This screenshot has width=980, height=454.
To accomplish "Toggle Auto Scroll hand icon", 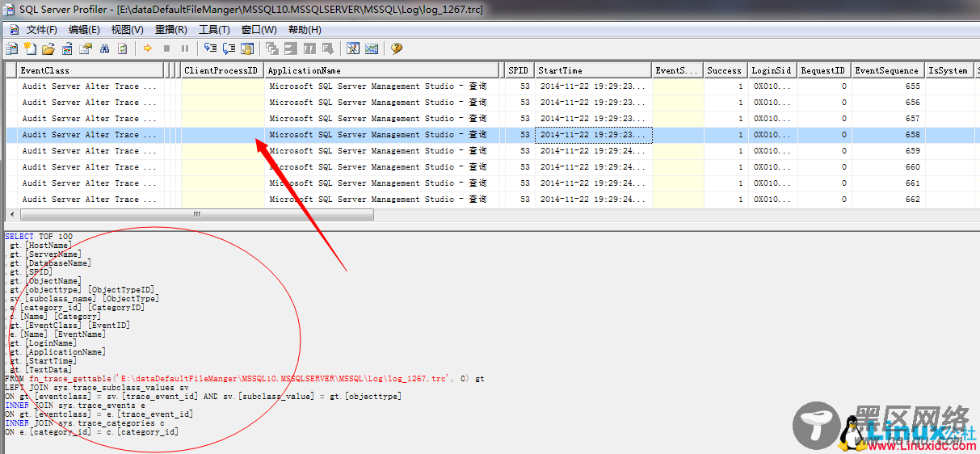I will pyautogui.click(x=247, y=48).
